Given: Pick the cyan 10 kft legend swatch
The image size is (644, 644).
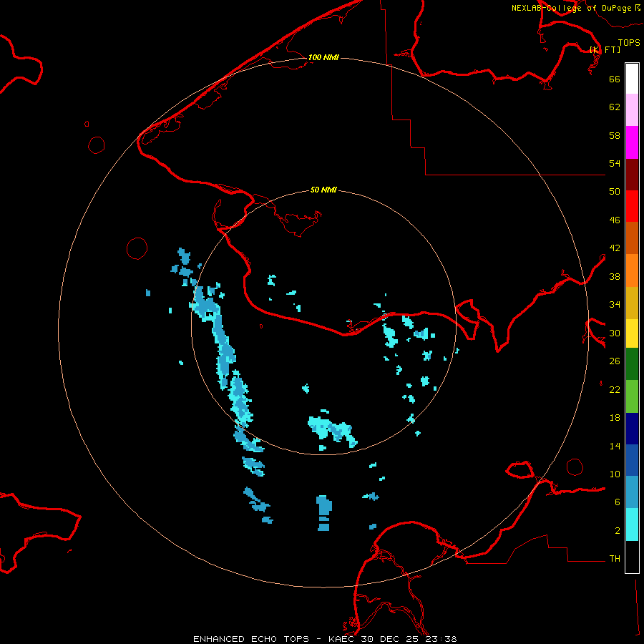Looking at the screenshot, I should 632,525.
